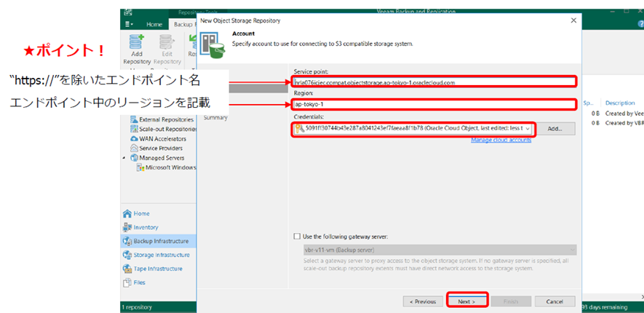The height and width of the screenshot is (313, 644).
Task: Select 'Created by VBR' description cell
Action: click(x=624, y=123)
